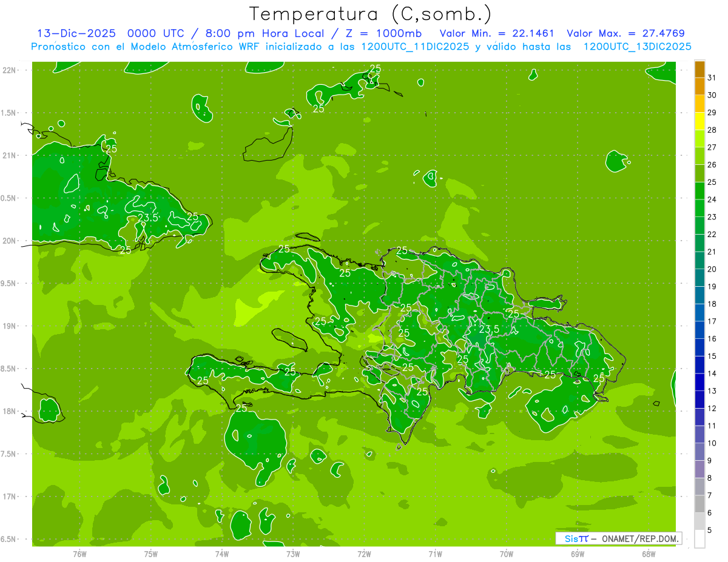This screenshot has height=562, width=728.
Task: Pick the dark orange swatch above 31
Action: (699, 69)
